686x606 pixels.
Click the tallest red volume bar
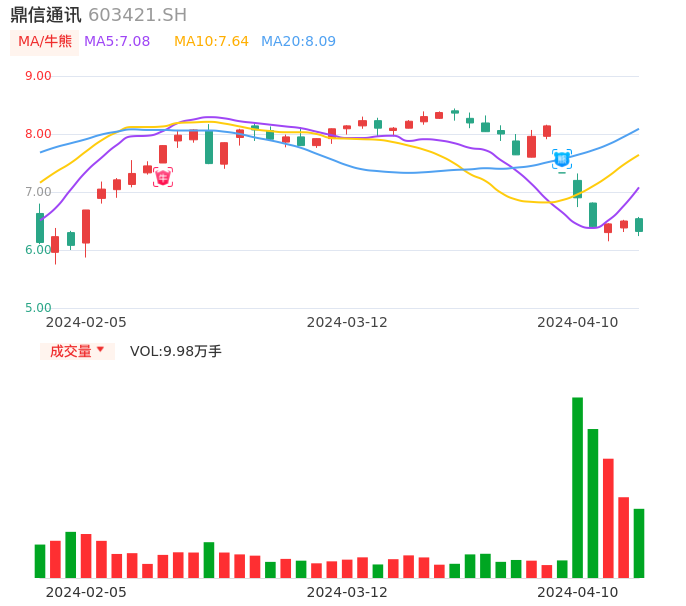click(x=608, y=518)
